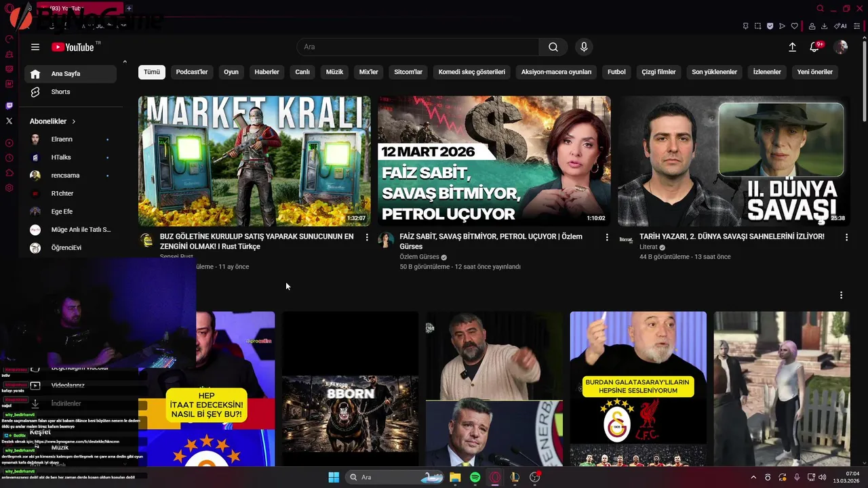
Task: Open the Müge Anlı subscription channel
Action: click(x=71, y=230)
